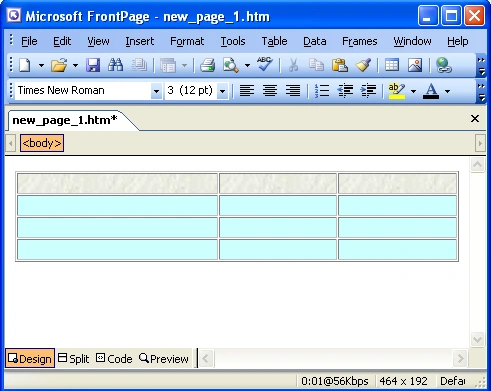The width and height of the screenshot is (491, 391).
Task: Toggle Align Right formatting
Action: point(293,90)
